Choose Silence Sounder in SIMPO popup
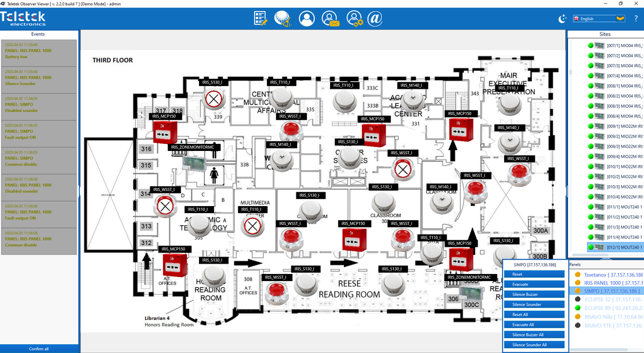This screenshot has height=353, width=644. tap(534, 304)
